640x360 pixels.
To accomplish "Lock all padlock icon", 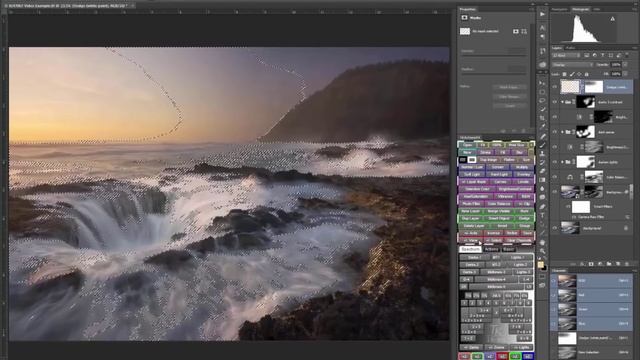I will 587,74.
